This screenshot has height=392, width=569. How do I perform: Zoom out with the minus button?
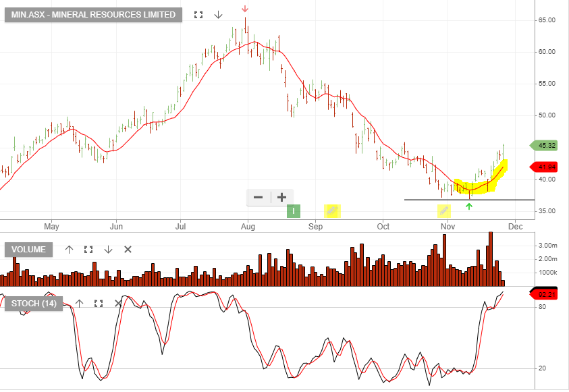[x=259, y=197]
